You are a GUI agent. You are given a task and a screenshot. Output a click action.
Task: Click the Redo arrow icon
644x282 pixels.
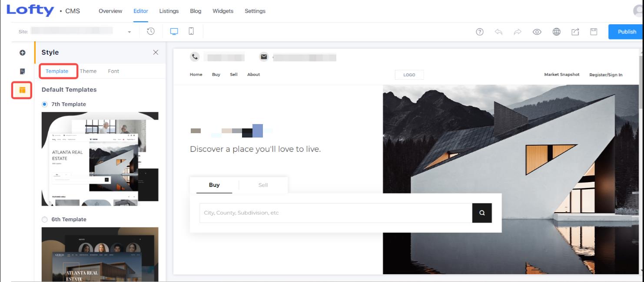click(518, 31)
